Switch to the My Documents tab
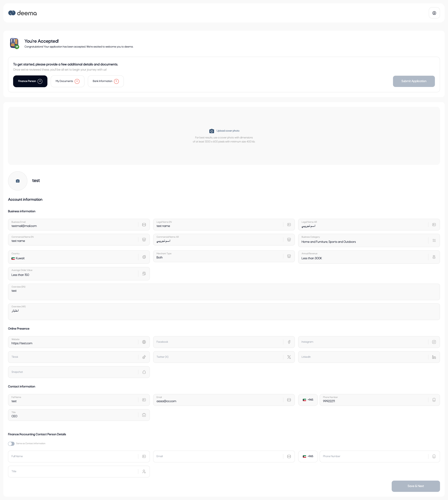 coord(67,81)
